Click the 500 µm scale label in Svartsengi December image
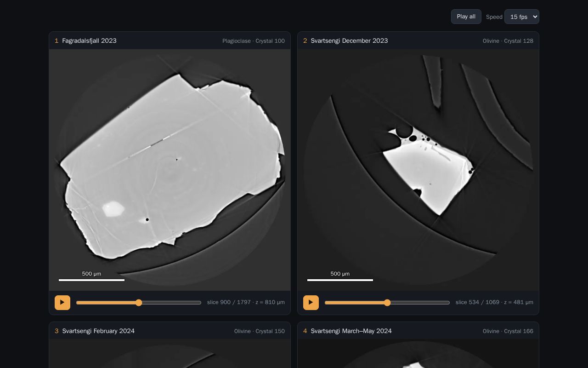588x368 pixels. pyautogui.click(x=340, y=274)
